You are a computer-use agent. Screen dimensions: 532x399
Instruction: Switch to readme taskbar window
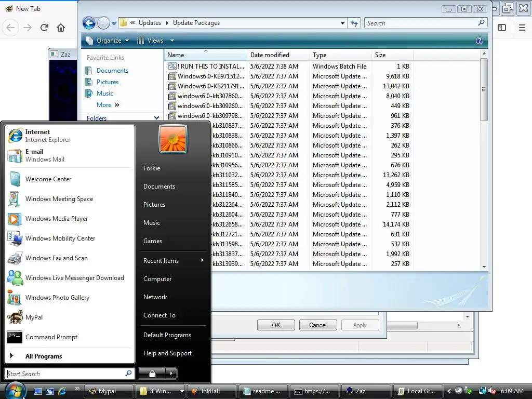point(263,391)
